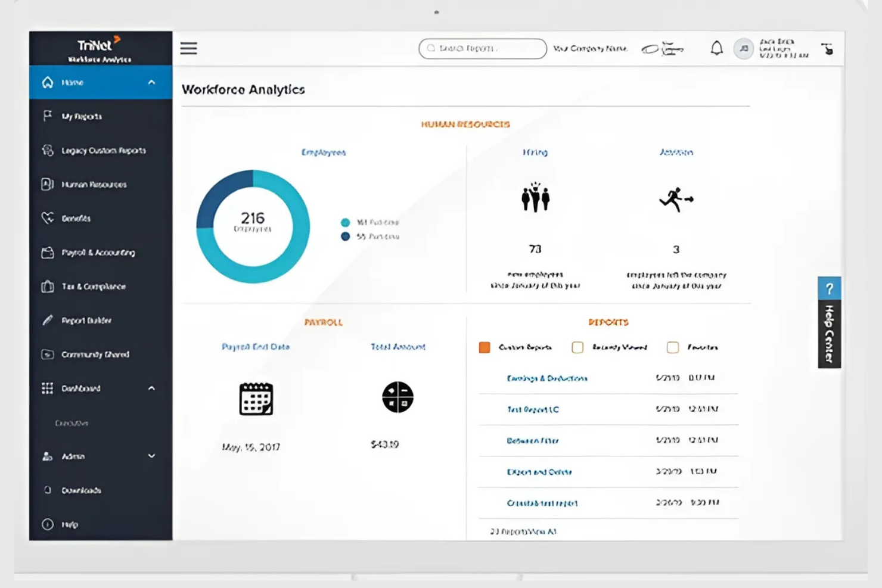This screenshot has width=882, height=588.
Task: Click the user avatar icon
Action: [x=743, y=49]
